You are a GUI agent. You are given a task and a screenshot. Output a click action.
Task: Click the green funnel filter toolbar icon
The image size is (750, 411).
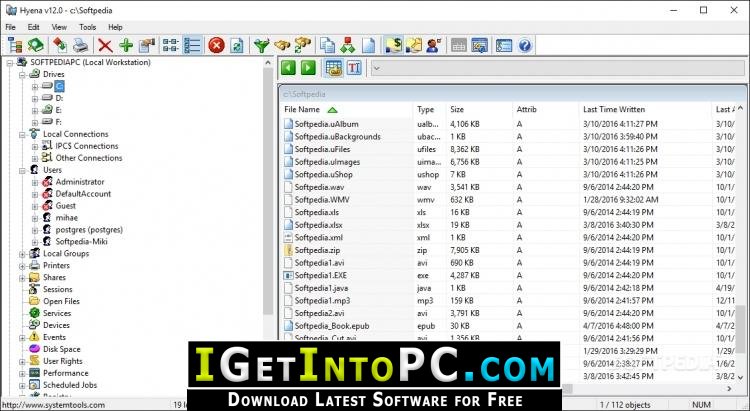pos(262,45)
